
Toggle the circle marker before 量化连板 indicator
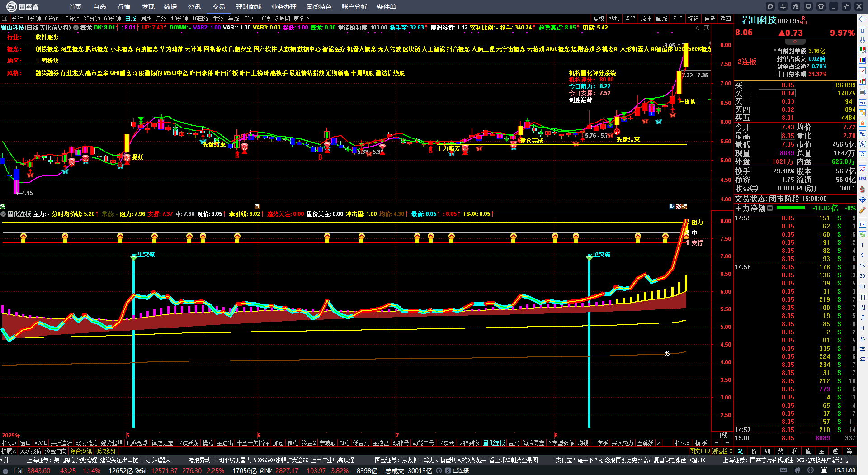coord(3,214)
